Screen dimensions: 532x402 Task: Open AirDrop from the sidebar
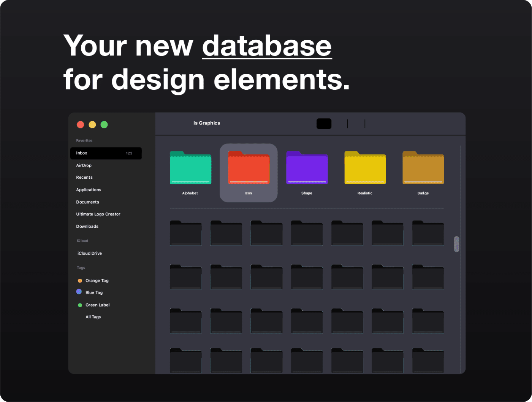click(x=84, y=165)
